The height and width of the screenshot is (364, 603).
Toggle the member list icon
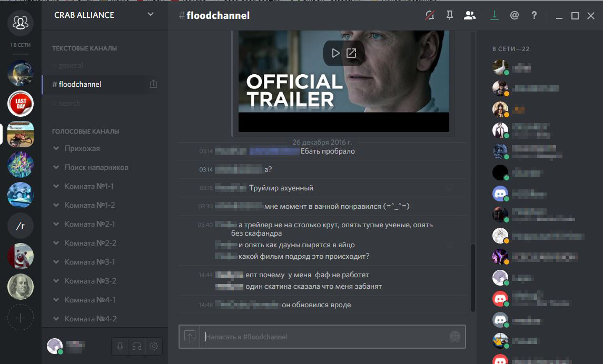(x=469, y=15)
